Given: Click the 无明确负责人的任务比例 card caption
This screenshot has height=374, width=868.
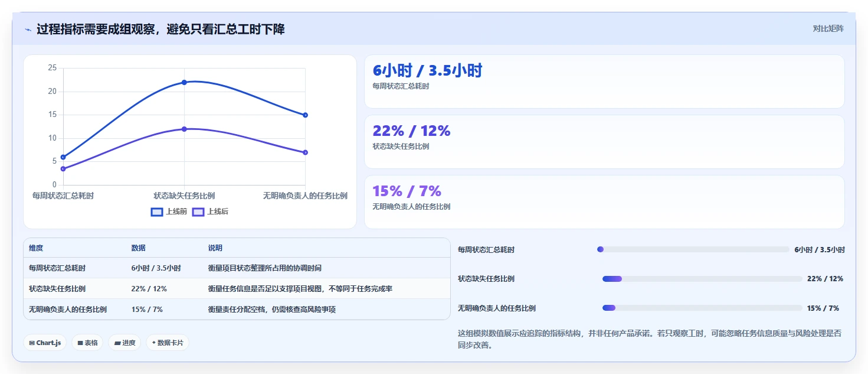Looking at the screenshot, I should [411, 207].
